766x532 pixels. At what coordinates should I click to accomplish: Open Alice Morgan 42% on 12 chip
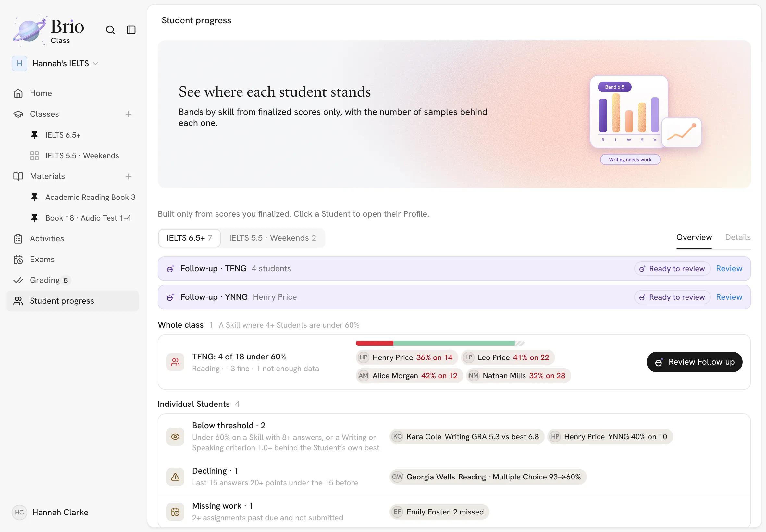click(x=409, y=376)
